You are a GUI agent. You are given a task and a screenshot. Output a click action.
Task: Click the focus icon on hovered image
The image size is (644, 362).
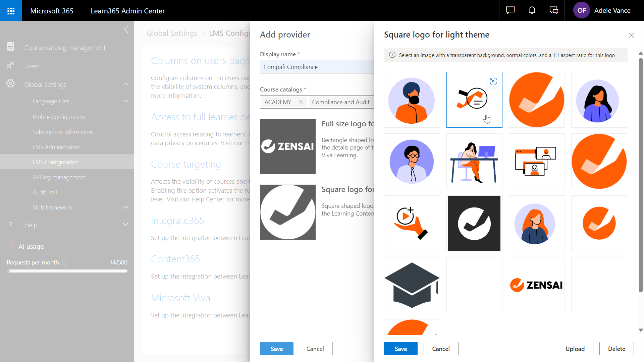(493, 81)
